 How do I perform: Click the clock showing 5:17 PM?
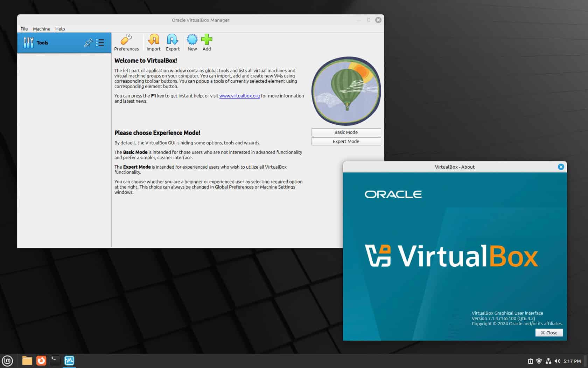(x=573, y=361)
